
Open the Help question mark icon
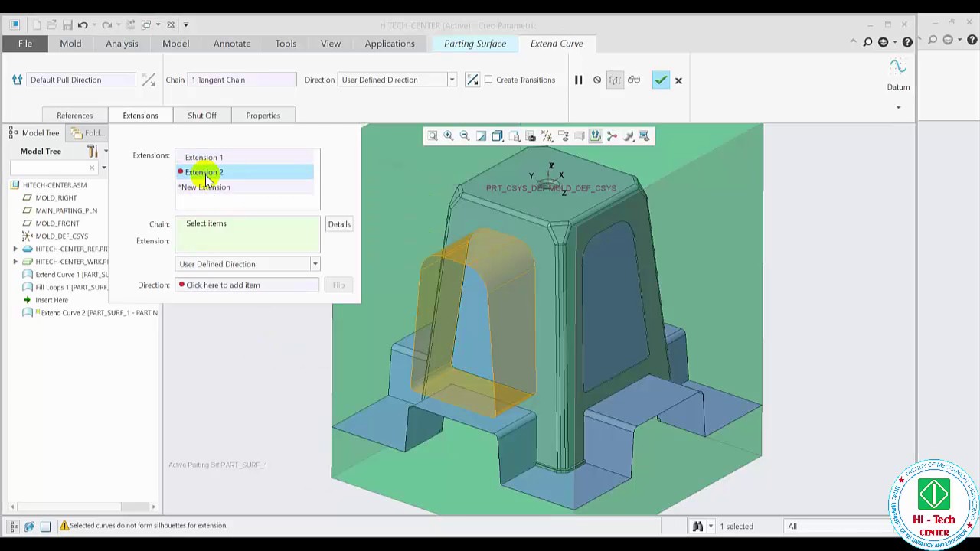pos(907,43)
